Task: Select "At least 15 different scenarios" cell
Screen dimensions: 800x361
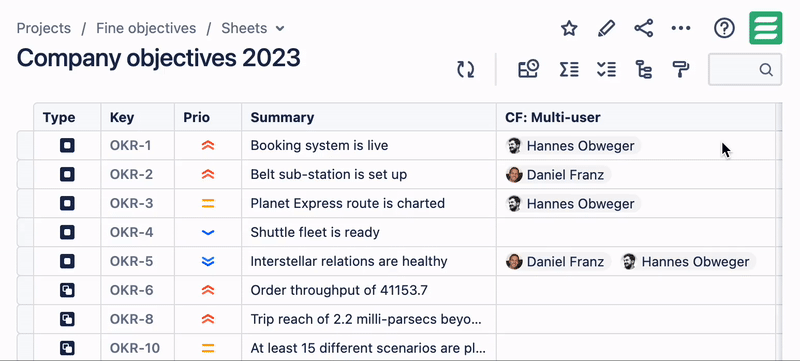Action: point(368,348)
